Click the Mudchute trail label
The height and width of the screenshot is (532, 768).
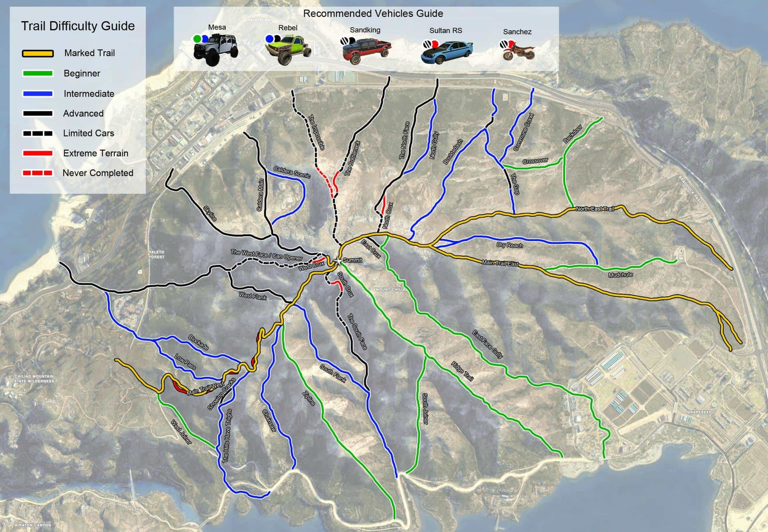(620, 275)
